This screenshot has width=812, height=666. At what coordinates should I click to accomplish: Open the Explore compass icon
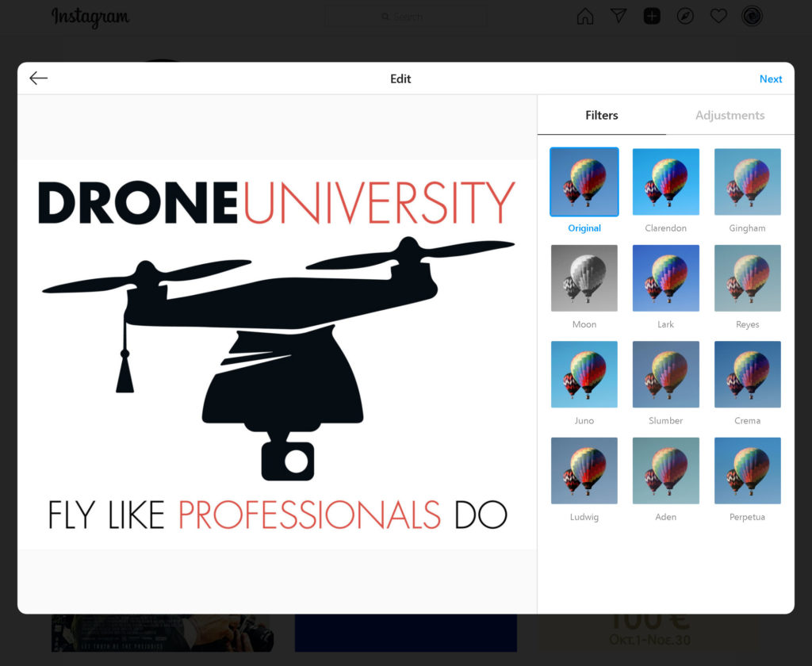point(685,17)
